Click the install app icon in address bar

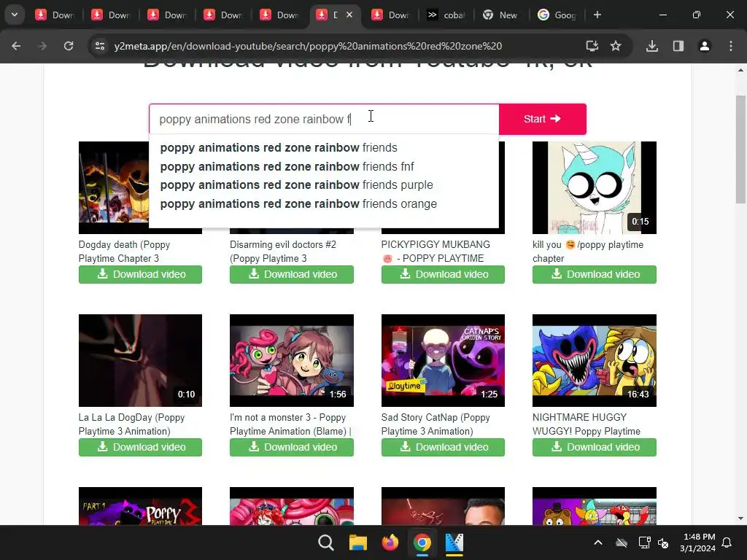(x=592, y=46)
